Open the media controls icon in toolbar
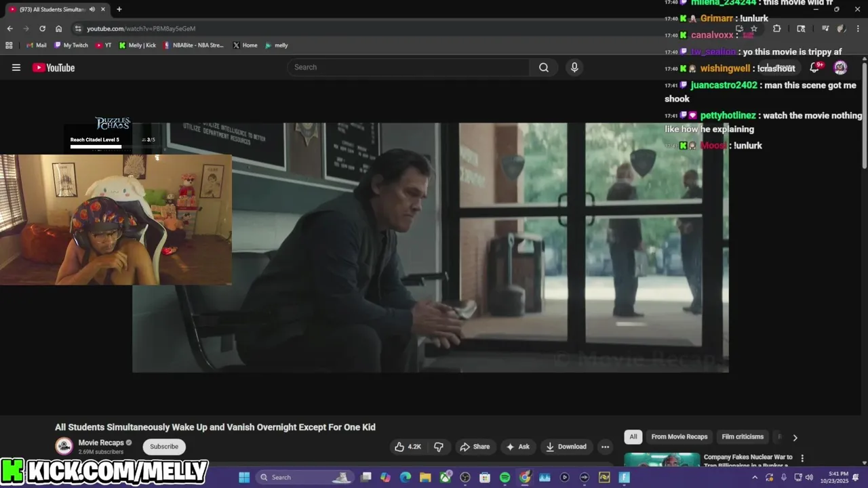 [x=825, y=28]
